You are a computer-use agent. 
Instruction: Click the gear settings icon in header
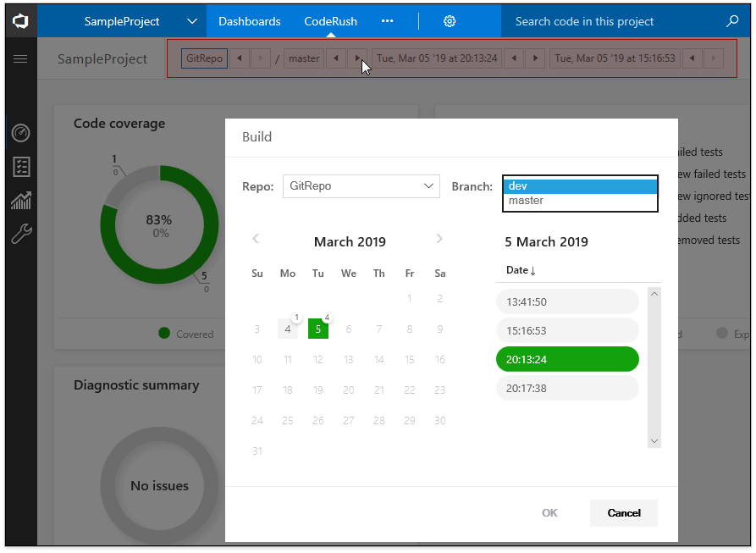(450, 21)
